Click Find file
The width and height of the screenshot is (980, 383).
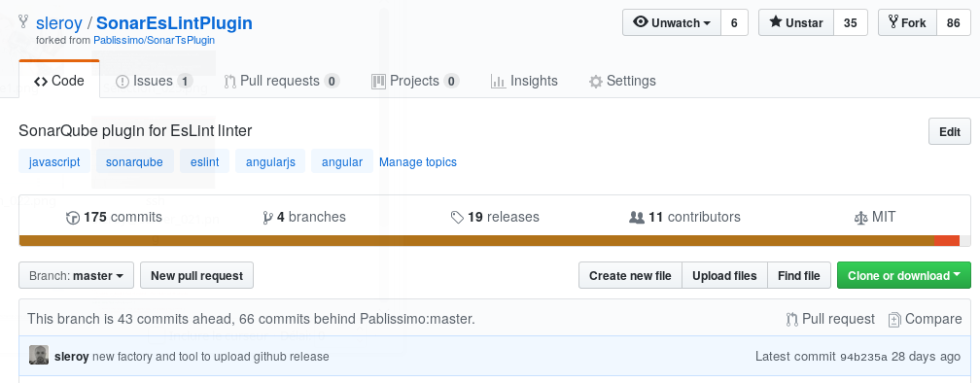coord(799,275)
